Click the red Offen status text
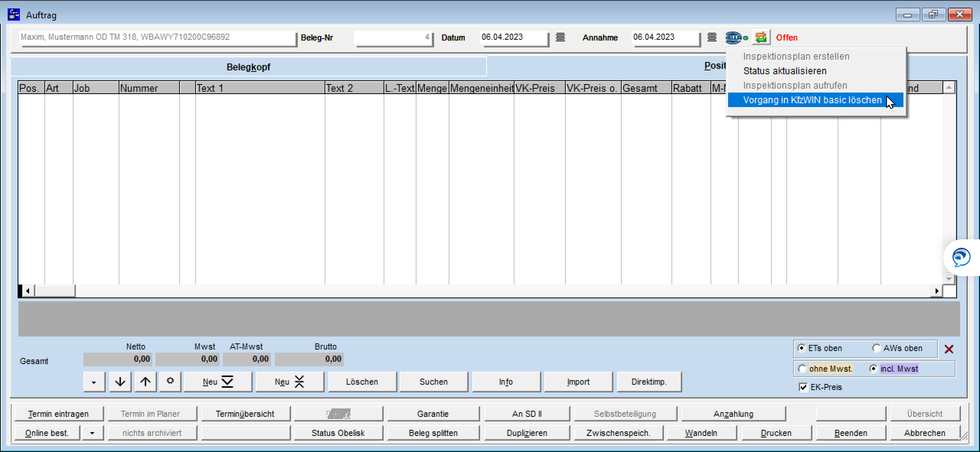 click(x=787, y=37)
